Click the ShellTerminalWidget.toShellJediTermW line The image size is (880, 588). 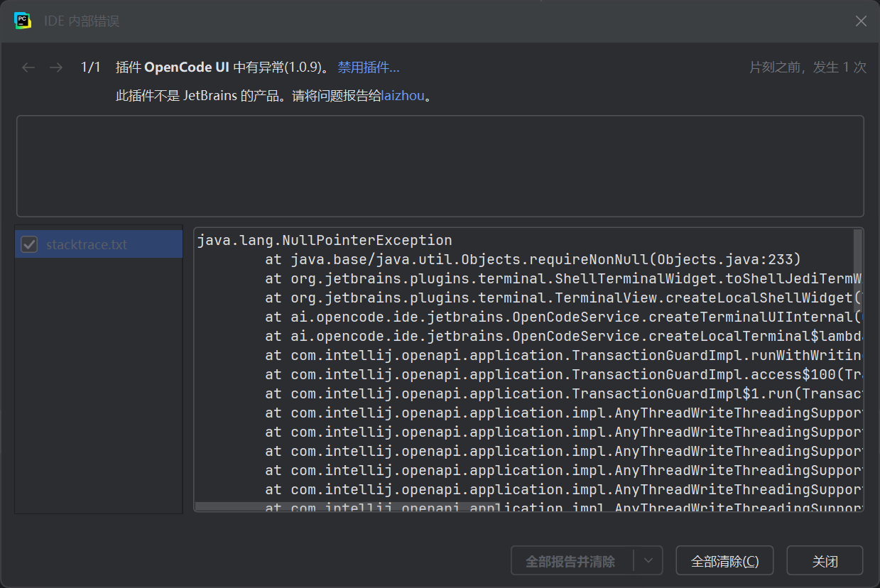[x=563, y=278]
